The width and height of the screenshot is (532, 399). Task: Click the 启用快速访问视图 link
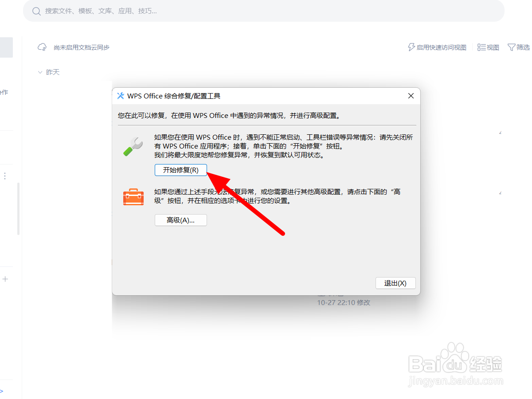point(441,47)
